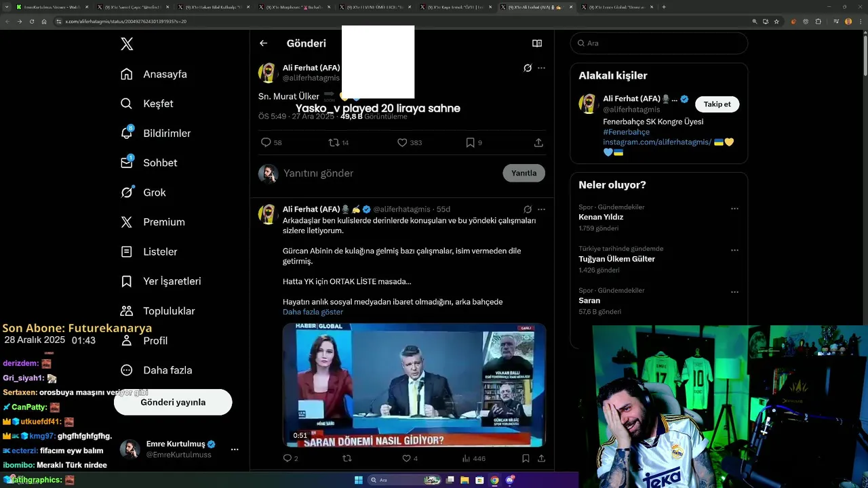
Task: Switch to Morpheus browser tab
Action: coord(293,7)
